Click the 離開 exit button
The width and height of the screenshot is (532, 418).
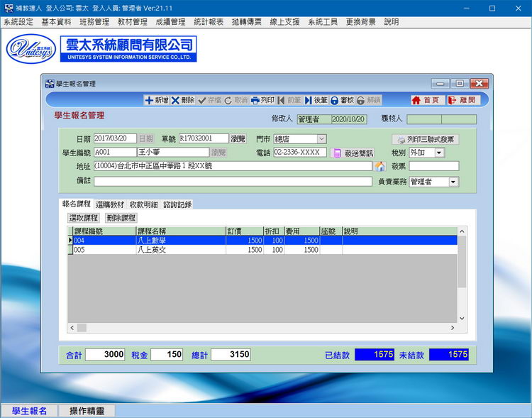(463, 100)
